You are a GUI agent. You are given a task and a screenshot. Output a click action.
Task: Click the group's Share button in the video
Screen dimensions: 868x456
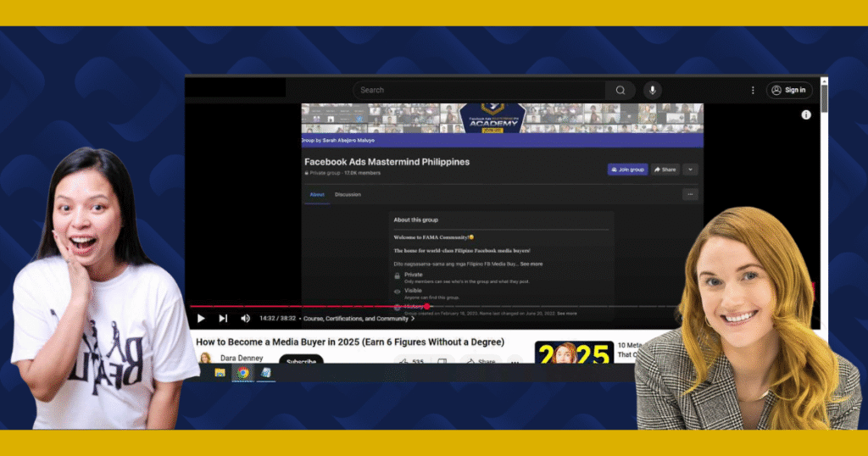(665, 170)
